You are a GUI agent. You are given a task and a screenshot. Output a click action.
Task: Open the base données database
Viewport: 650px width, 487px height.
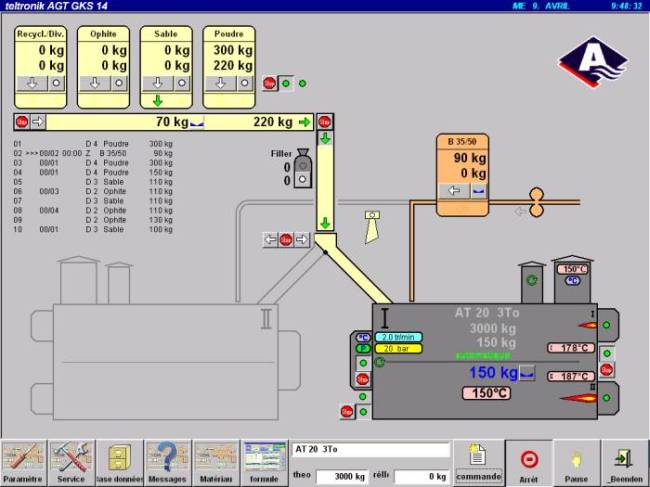[x=120, y=461]
